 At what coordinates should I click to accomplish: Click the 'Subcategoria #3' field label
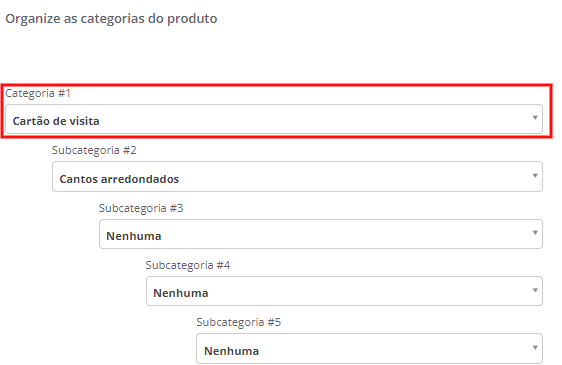tap(141, 208)
